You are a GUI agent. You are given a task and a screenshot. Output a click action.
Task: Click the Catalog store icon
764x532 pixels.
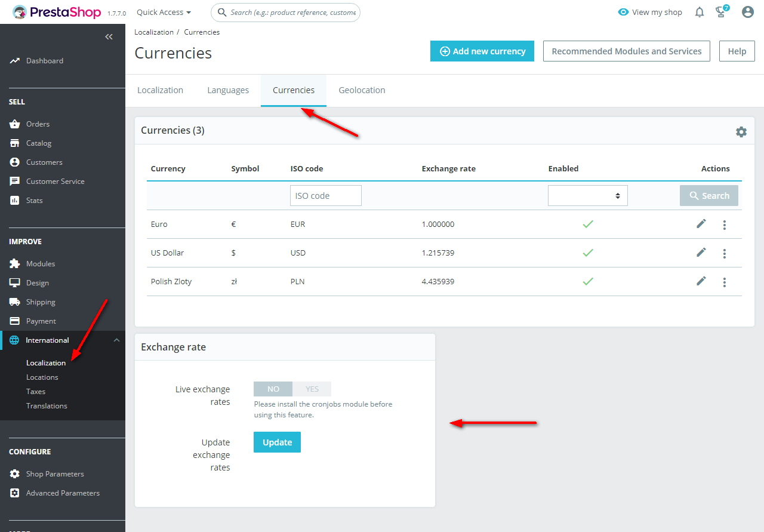pyautogui.click(x=15, y=143)
